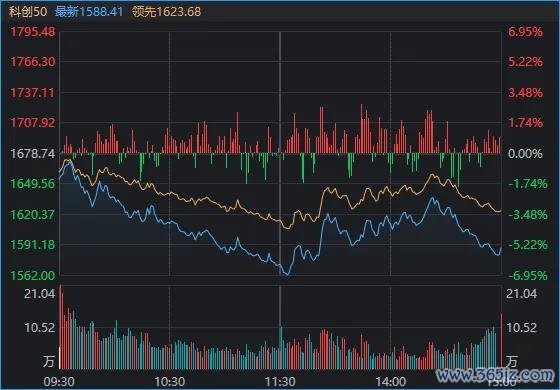
Task: Click the red 3.48% percent label
Action: [x=525, y=92]
